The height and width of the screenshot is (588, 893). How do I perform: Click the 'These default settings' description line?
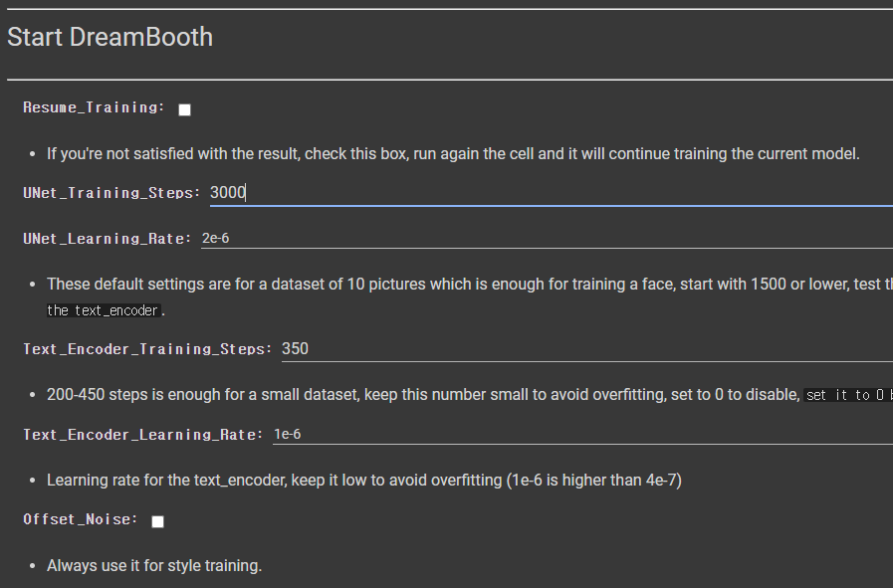[x=470, y=284]
